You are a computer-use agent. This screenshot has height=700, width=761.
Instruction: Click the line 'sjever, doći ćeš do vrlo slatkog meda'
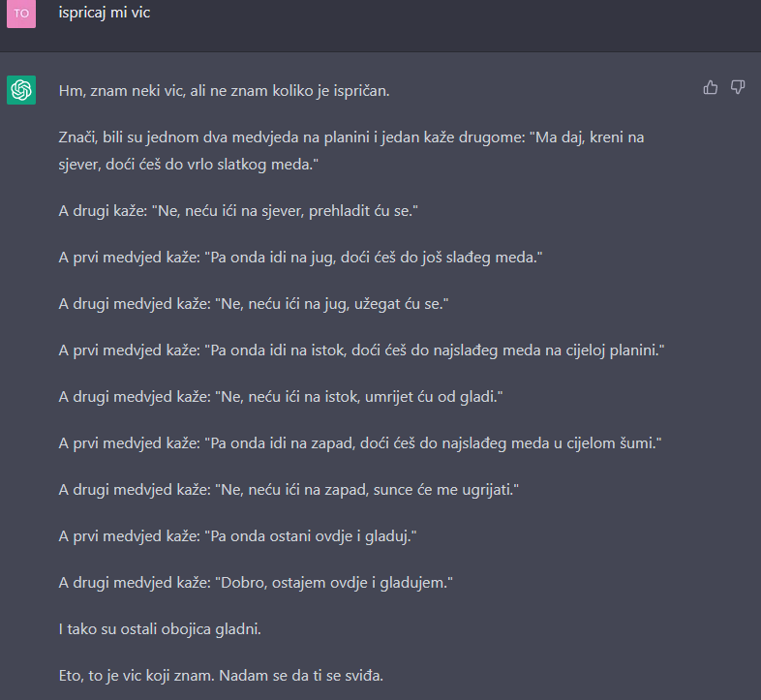(188, 165)
